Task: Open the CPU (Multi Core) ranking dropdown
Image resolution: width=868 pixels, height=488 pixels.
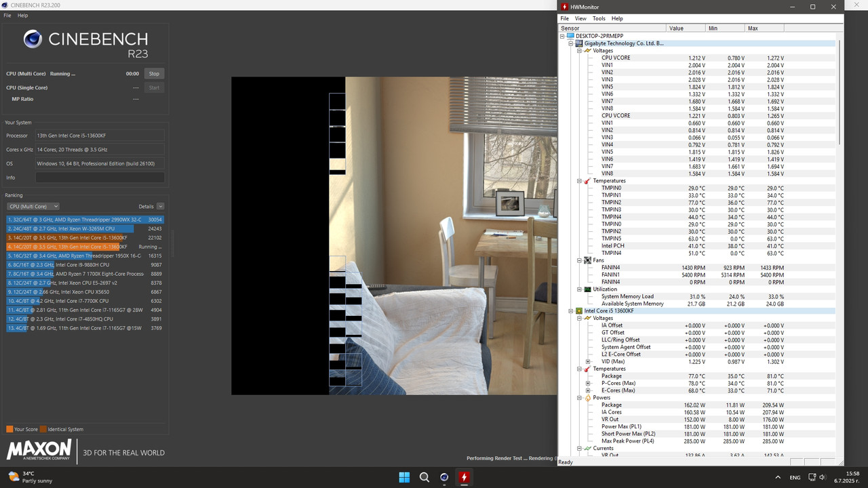Action: (x=33, y=206)
